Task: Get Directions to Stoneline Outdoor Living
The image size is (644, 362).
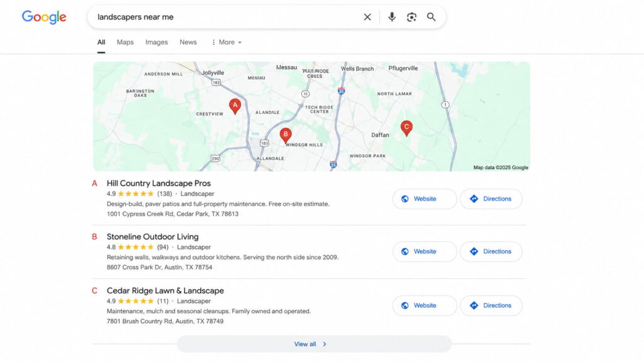Action: [x=491, y=251]
